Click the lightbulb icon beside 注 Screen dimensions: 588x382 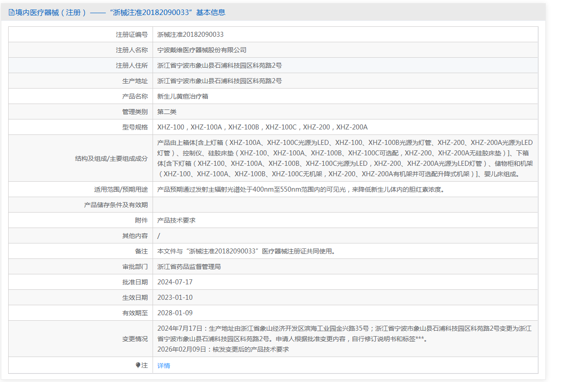[x=138, y=365]
